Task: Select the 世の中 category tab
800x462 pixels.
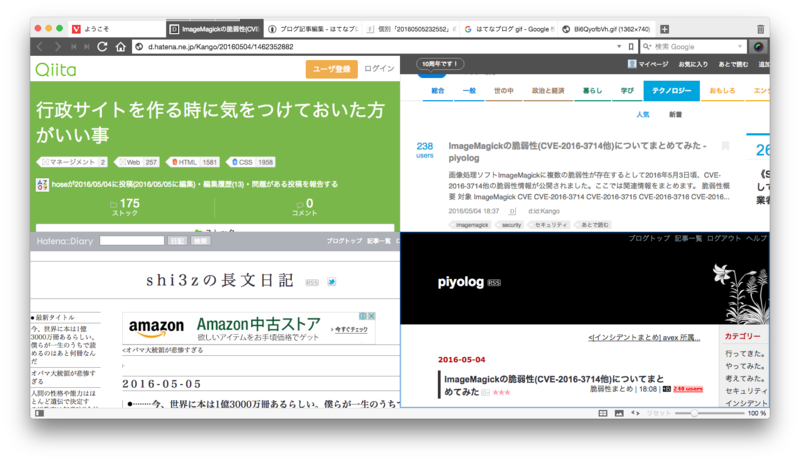Action: [x=504, y=91]
